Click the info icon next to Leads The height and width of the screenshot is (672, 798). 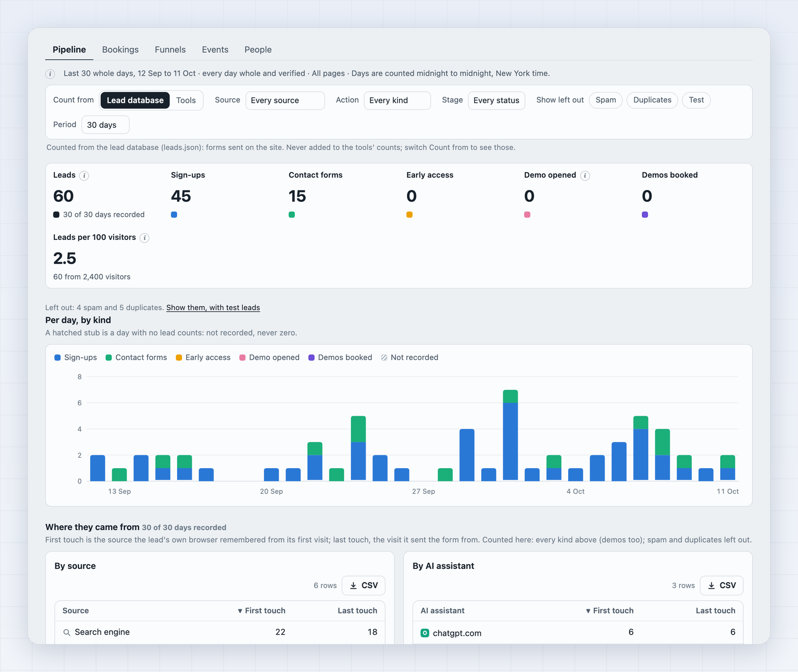point(84,175)
